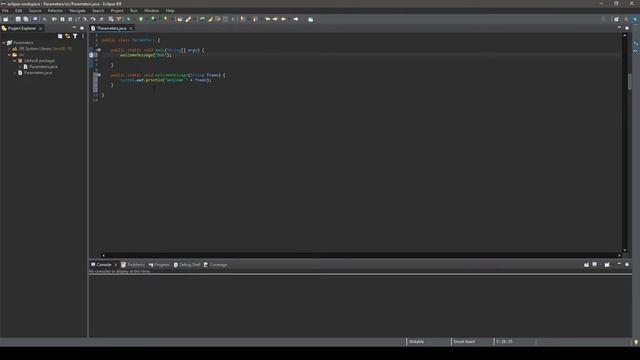640x360 pixels.
Task: Collapse the src folder node
Action: (9, 55)
